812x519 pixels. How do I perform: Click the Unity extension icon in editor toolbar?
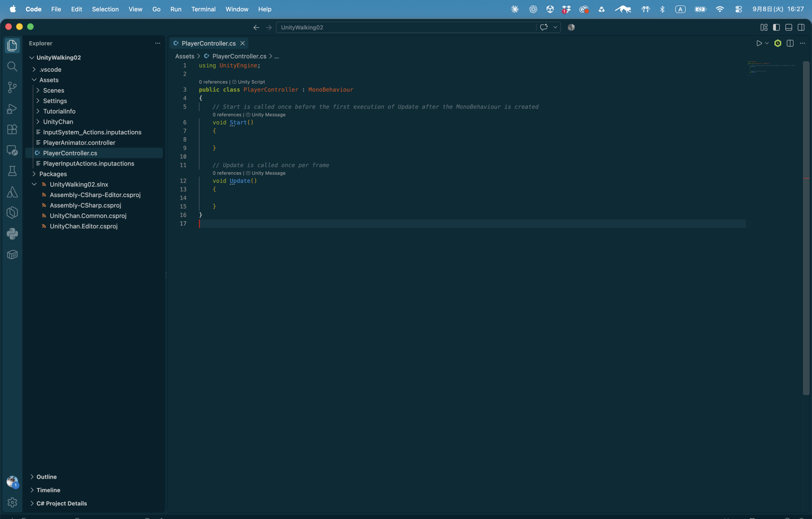coord(778,43)
